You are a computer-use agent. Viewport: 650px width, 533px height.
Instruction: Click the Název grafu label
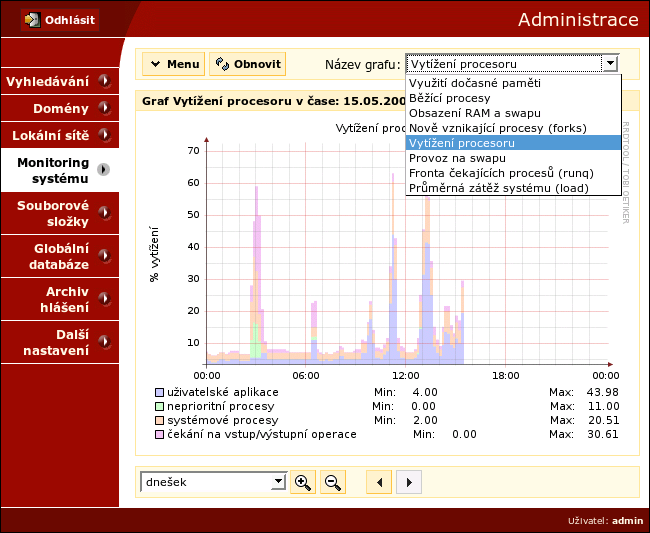tap(363, 65)
